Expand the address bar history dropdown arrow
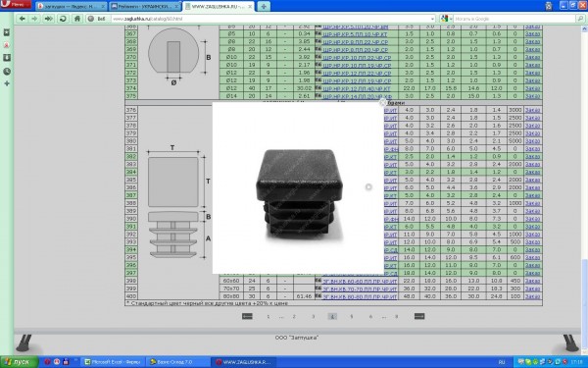 coord(432,19)
